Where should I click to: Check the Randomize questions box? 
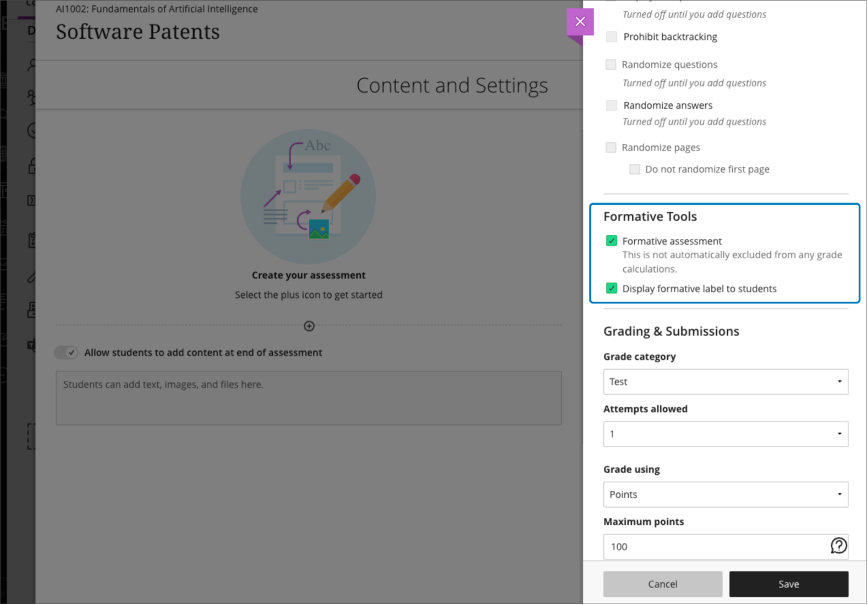coord(611,65)
